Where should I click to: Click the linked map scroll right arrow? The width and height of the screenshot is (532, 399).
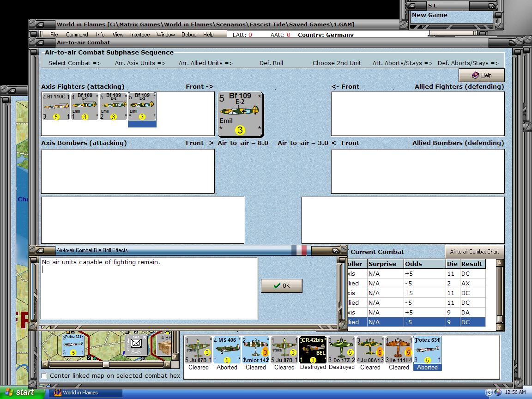point(167,364)
